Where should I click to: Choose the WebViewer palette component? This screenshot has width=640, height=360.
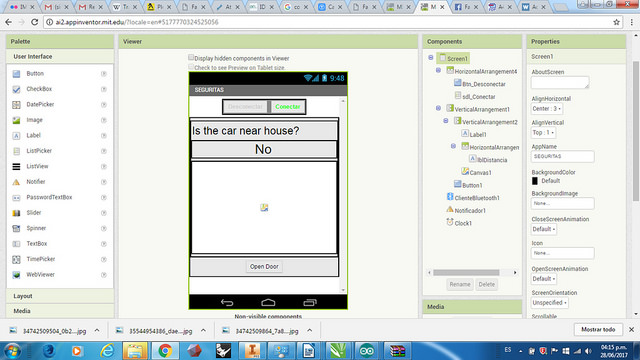(x=40, y=275)
